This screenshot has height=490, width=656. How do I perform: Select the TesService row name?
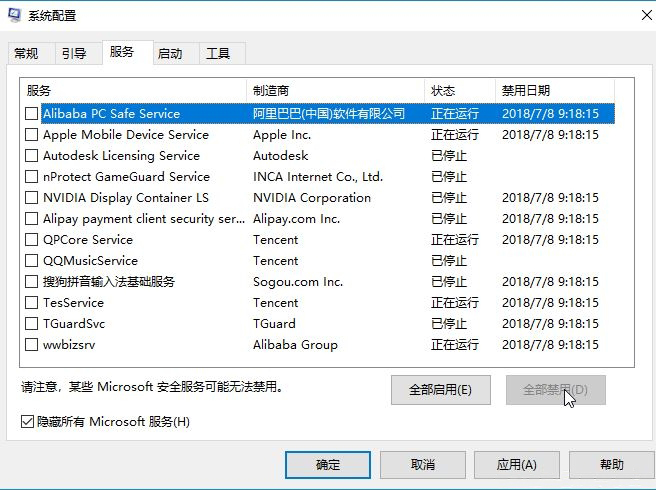(73, 303)
